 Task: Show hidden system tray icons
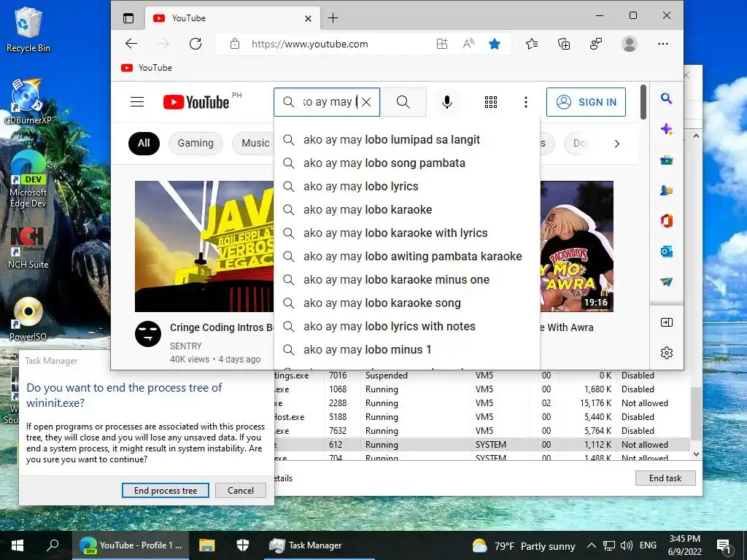click(591, 545)
